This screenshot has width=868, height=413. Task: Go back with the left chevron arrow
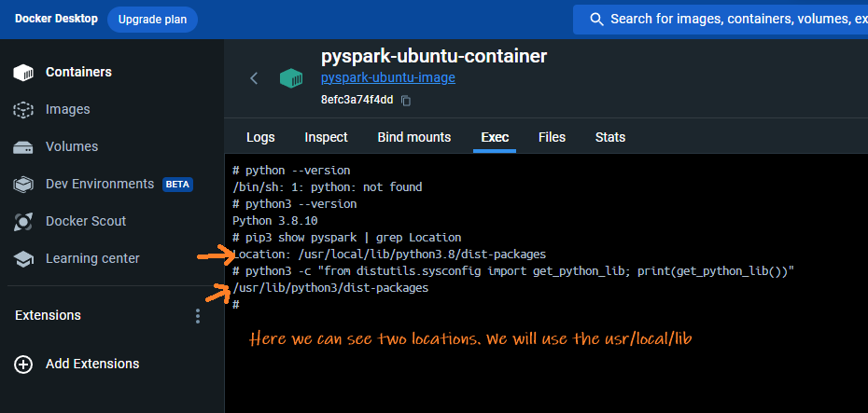coord(254,78)
